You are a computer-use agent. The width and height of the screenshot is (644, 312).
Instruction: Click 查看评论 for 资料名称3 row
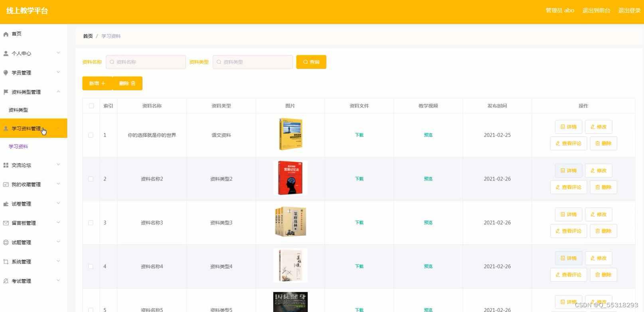pyautogui.click(x=569, y=231)
